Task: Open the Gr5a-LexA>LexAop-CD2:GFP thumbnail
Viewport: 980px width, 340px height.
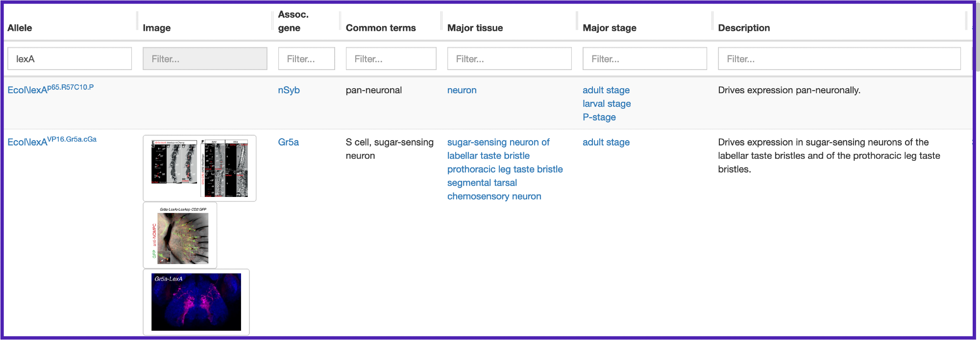Action: (x=180, y=236)
